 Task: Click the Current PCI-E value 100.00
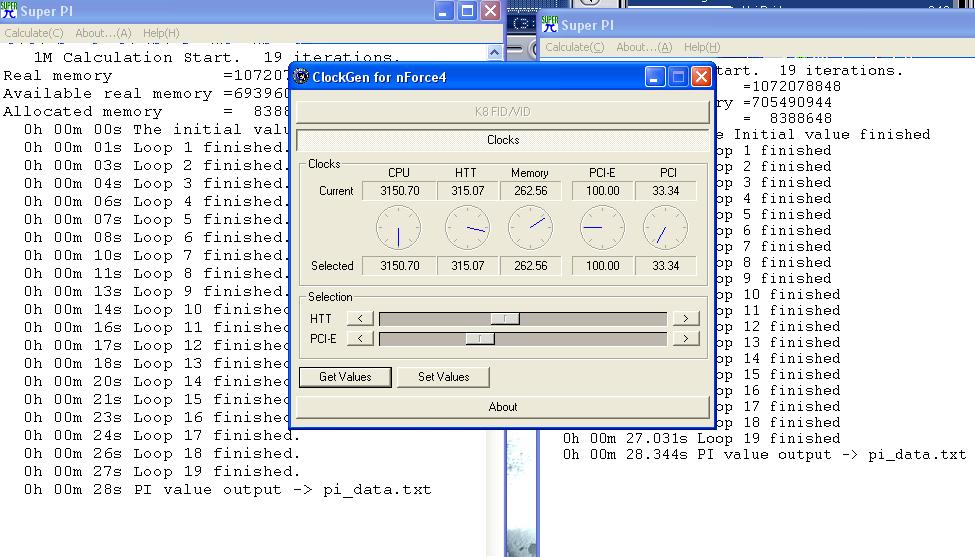click(x=603, y=191)
